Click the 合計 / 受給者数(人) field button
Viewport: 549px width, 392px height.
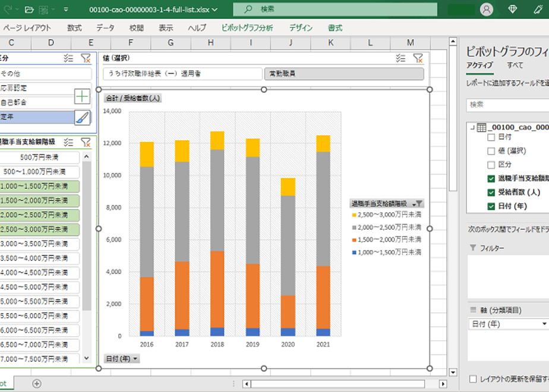132,98
